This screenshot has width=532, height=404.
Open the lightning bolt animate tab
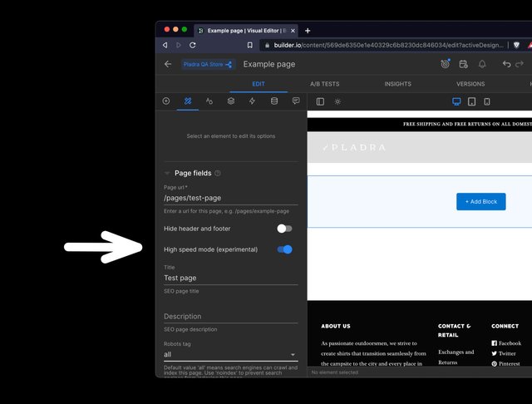click(252, 101)
